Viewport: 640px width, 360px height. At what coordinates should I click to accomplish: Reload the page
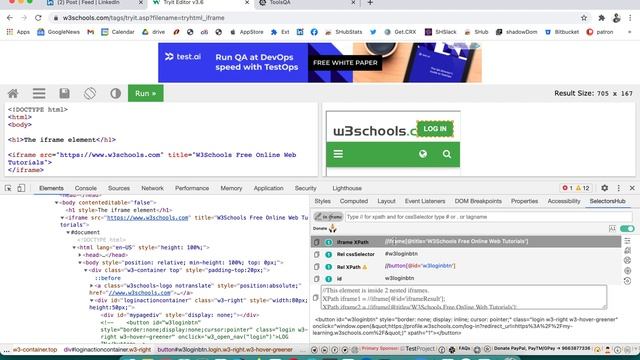coord(38,18)
